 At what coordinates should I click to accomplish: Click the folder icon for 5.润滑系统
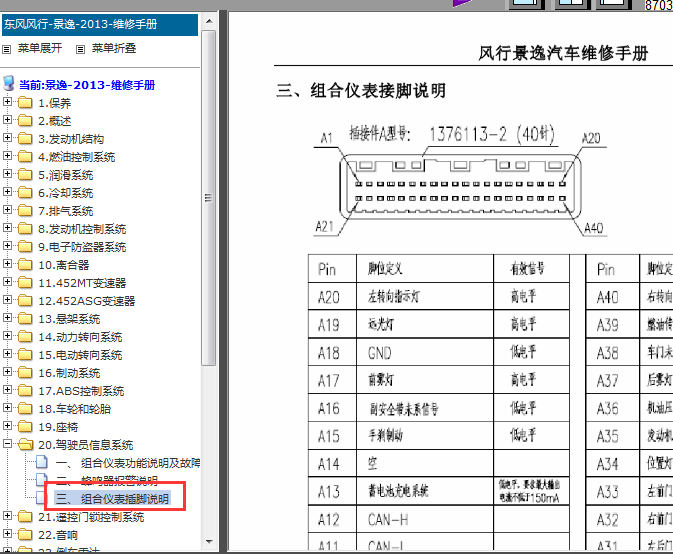pos(25,175)
